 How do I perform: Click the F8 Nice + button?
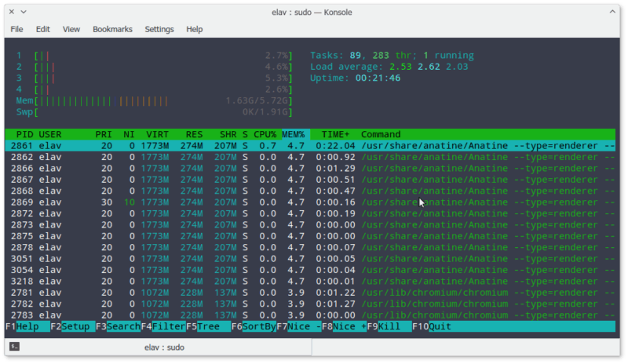[x=350, y=326]
